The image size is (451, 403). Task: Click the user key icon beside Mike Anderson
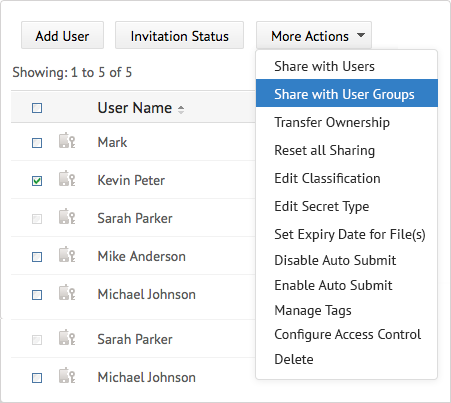pyautogui.click(x=67, y=254)
